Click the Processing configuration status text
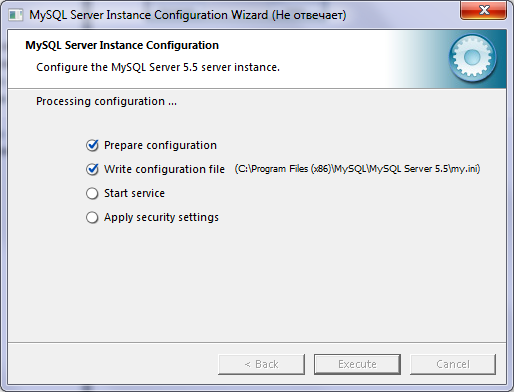The width and height of the screenshot is (514, 392). pos(106,101)
